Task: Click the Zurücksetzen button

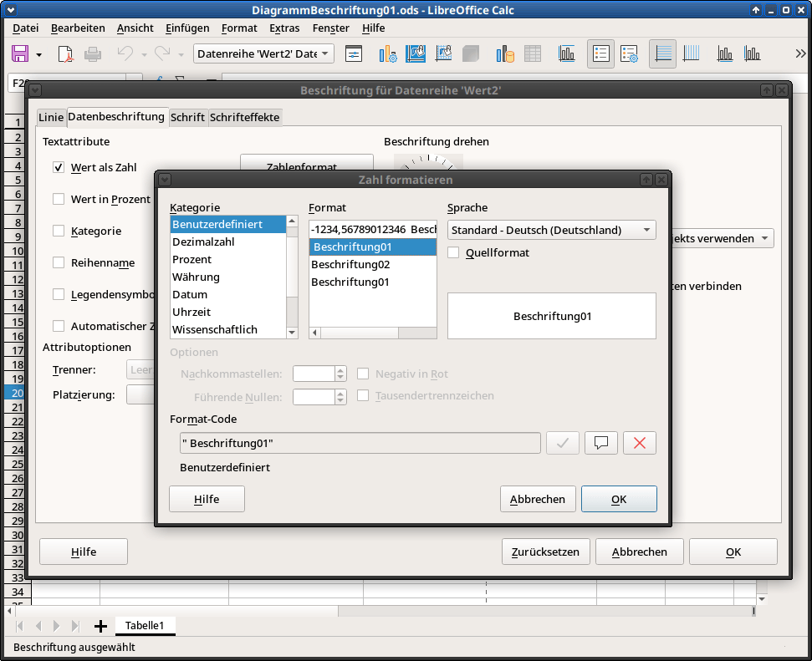Action: 546,552
